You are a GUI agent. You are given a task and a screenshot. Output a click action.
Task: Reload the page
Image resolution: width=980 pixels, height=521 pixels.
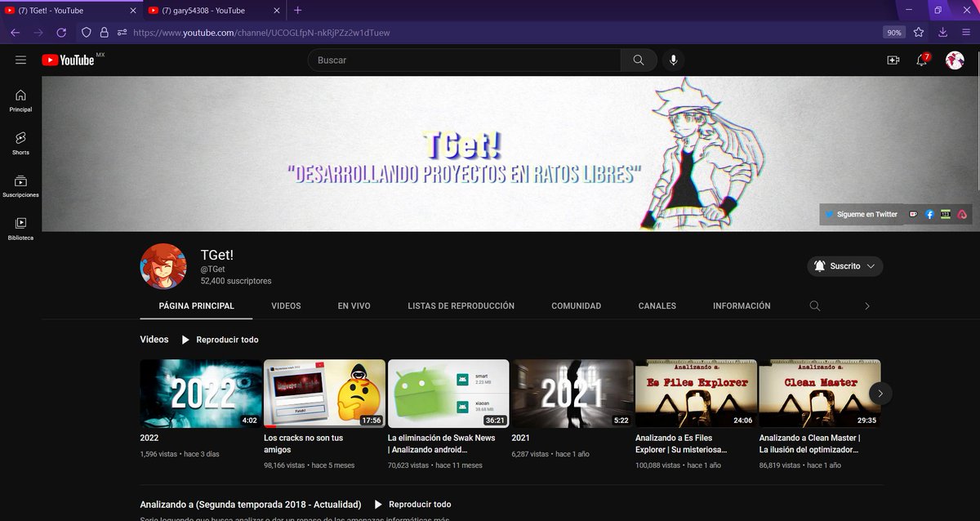pyautogui.click(x=61, y=33)
